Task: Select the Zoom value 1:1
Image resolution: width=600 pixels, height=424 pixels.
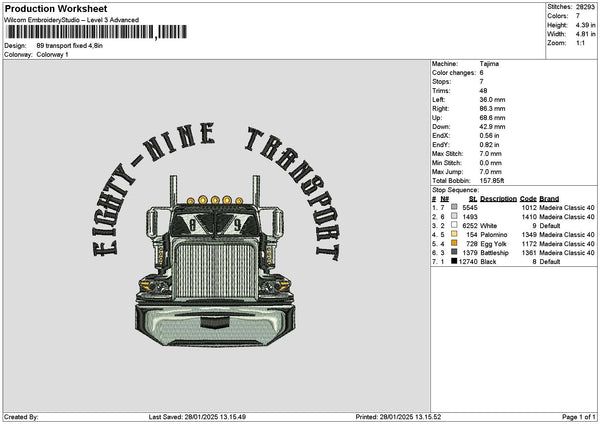Action: point(580,43)
